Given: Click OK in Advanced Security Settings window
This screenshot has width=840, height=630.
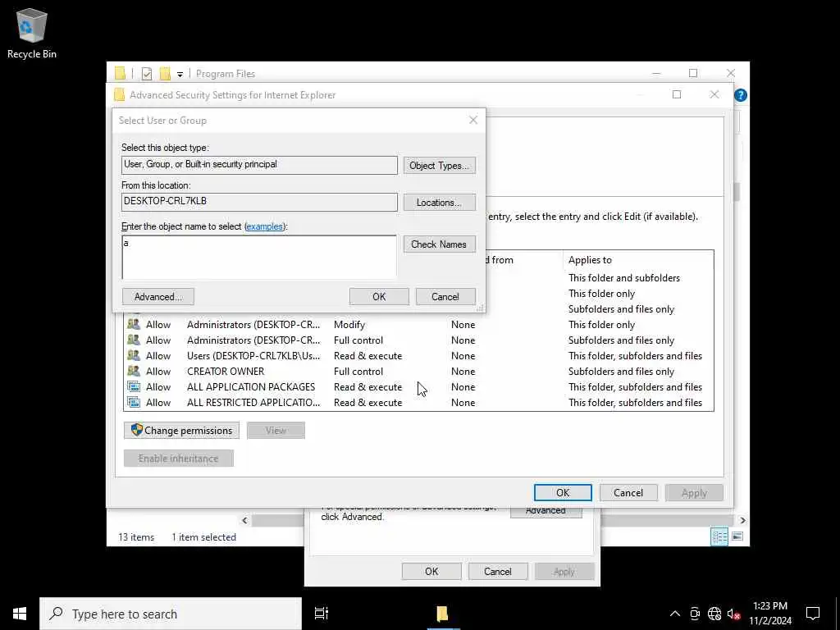Looking at the screenshot, I should pos(563,493).
